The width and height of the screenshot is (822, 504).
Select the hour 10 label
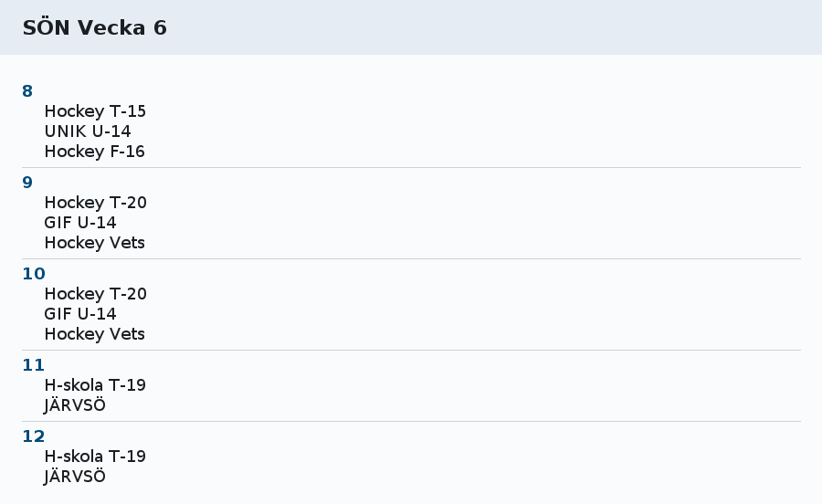pyautogui.click(x=34, y=274)
